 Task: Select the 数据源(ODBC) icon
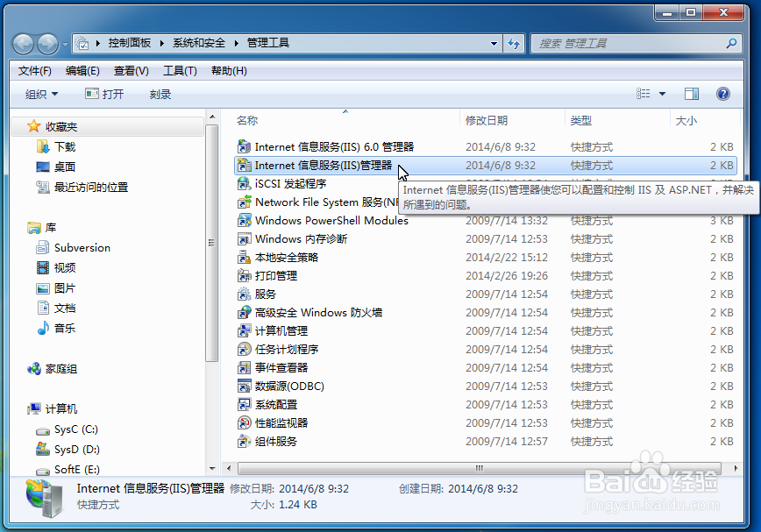(244, 387)
